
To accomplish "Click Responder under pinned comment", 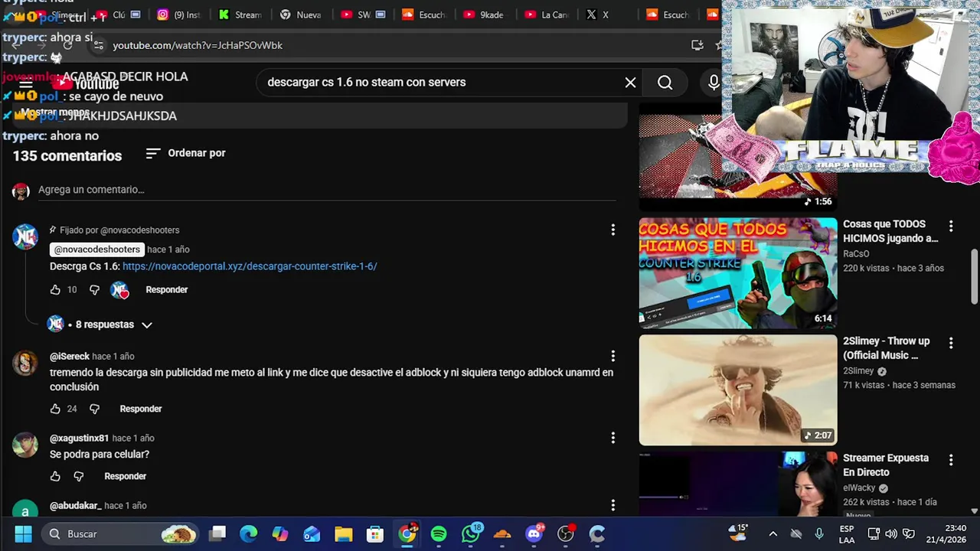I will [x=167, y=290].
